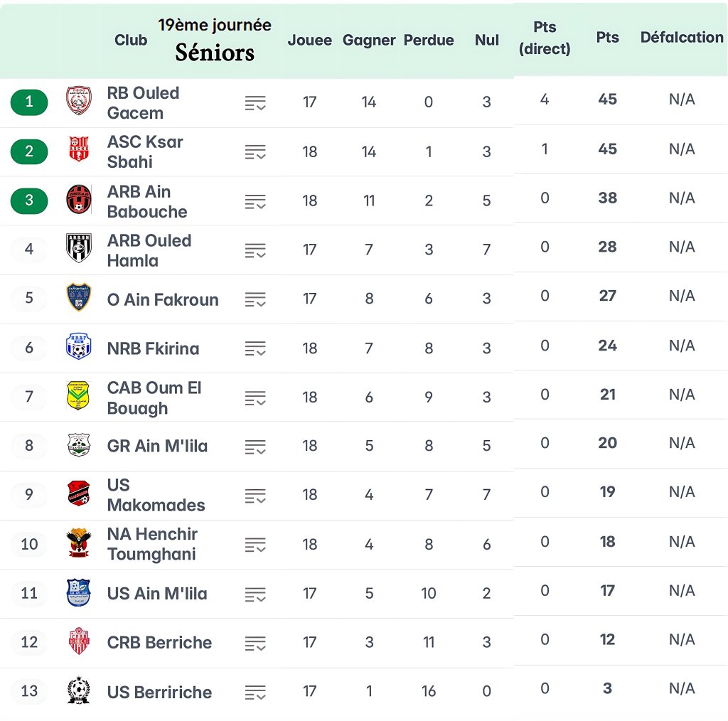Click the ARB Ain Babouche club logo
Image resolution: width=728 pixels, height=721 pixels.
[79, 199]
